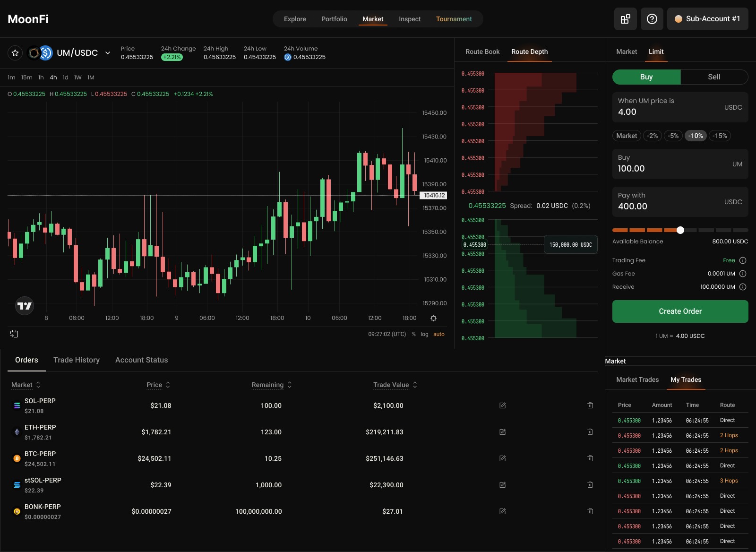Screen dimensions: 756x552
Task: Delete the BTC-PERP order
Action: click(590, 458)
